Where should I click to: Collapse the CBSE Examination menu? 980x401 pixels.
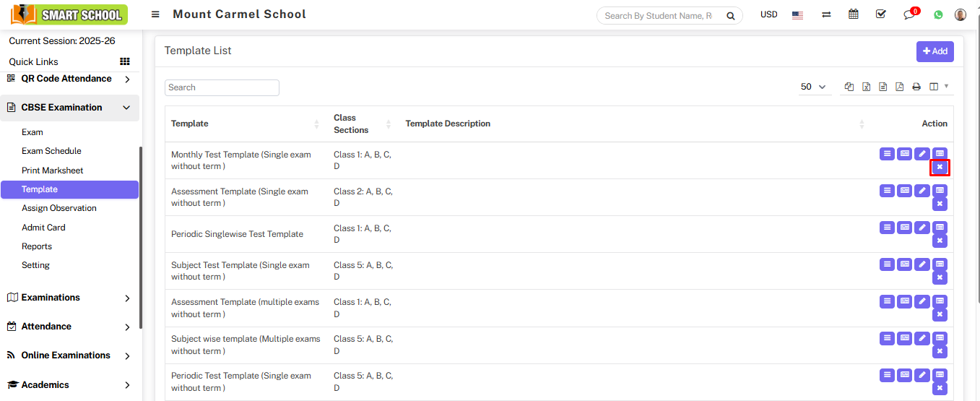tap(69, 108)
